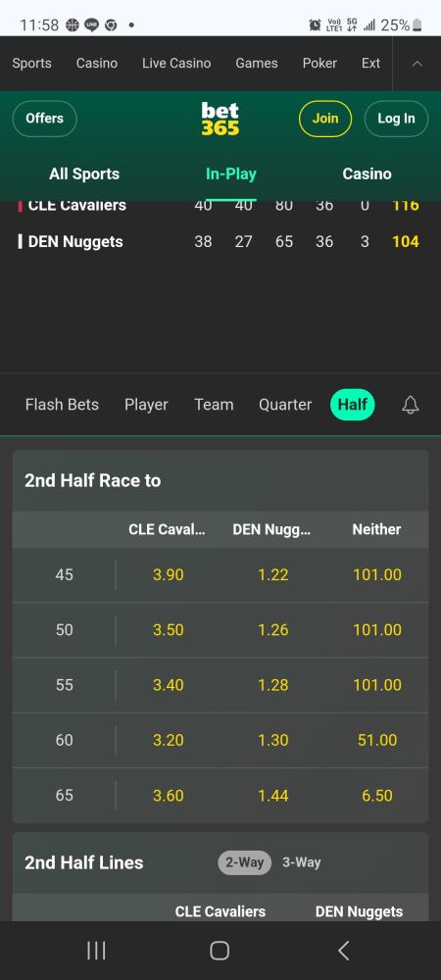Open the Offers button
Screen dimensions: 441x980
point(44,119)
